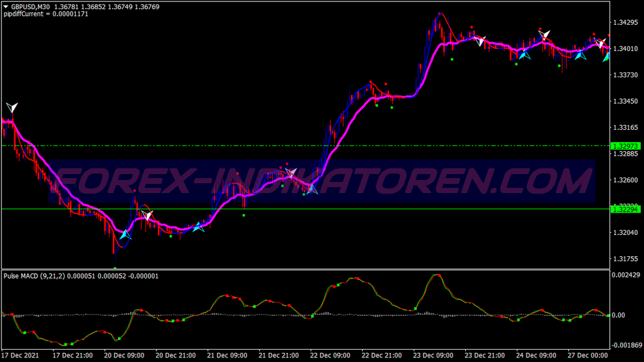
Task: Click the 1.32885 price axis label
Action: click(x=626, y=154)
